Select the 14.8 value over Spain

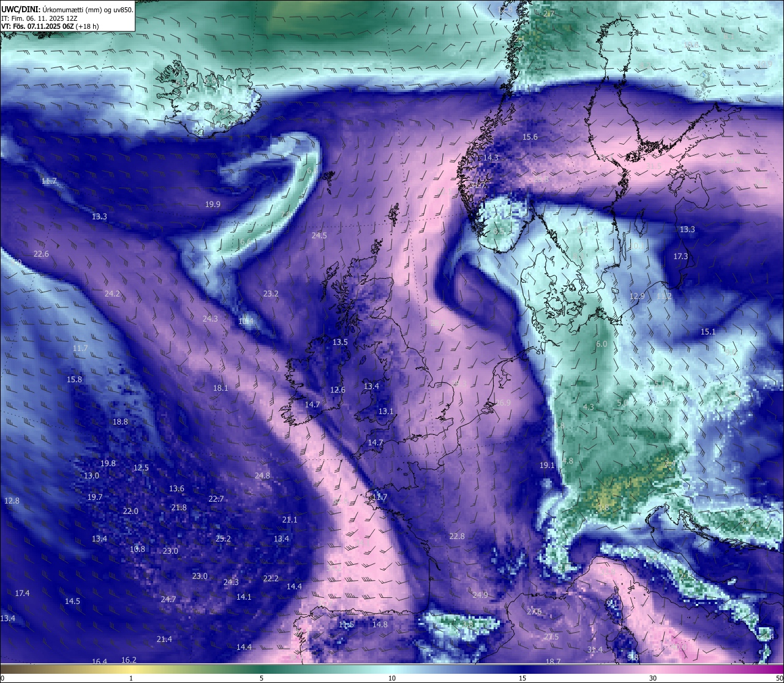pos(380,625)
